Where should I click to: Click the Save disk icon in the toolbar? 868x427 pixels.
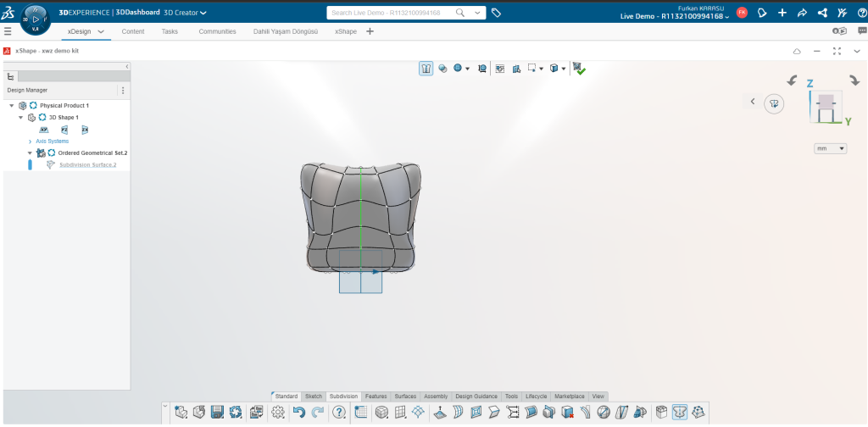217,413
